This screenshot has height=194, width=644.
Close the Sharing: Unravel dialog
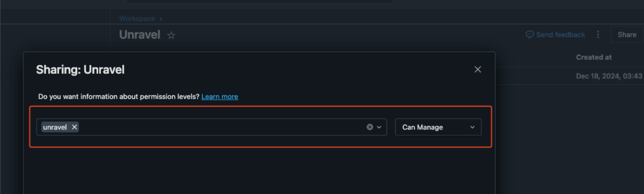tap(478, 69)
